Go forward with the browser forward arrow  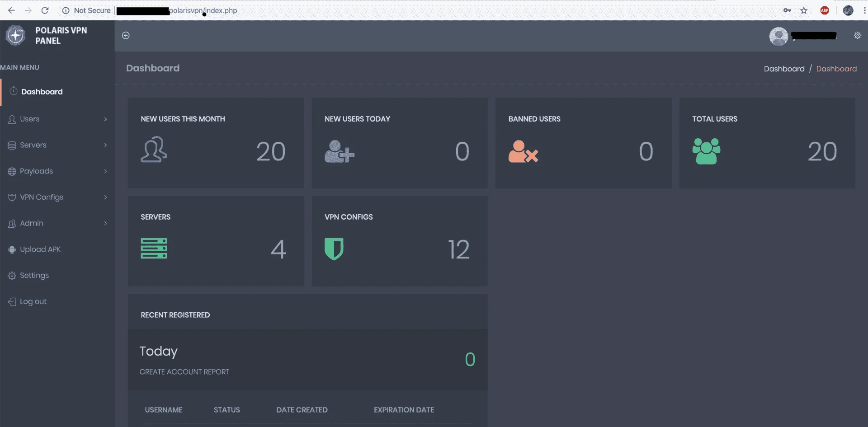(28, 10)
